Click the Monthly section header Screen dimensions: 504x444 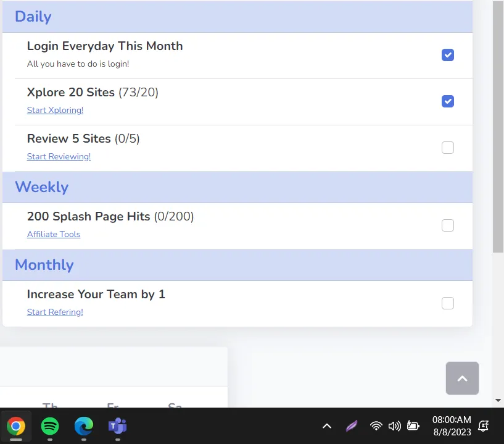coord(238,265)
